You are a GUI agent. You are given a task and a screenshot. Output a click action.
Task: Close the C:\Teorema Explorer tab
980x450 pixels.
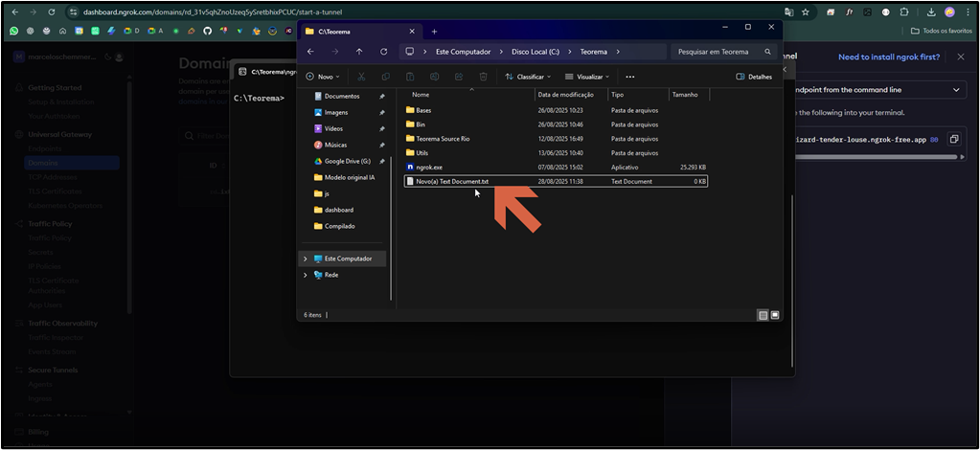tap(412, 32)
